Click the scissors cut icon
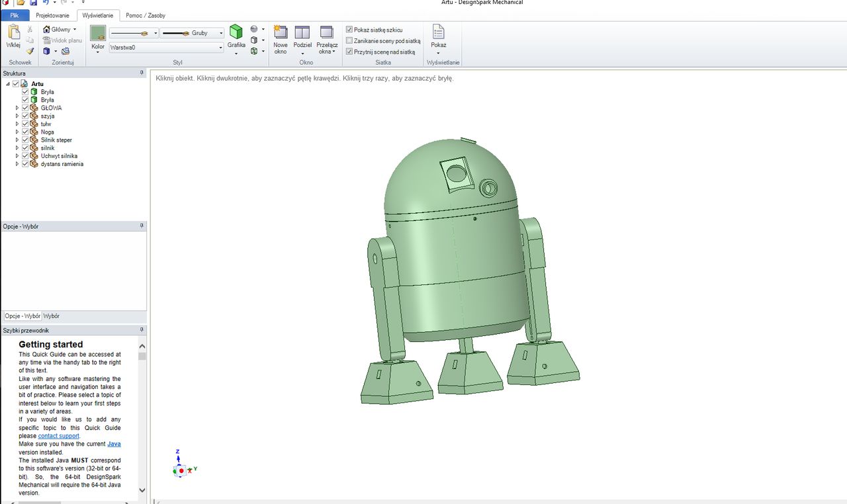The width and height of the screenshot is (847, 504). click(x=30, y=29)
